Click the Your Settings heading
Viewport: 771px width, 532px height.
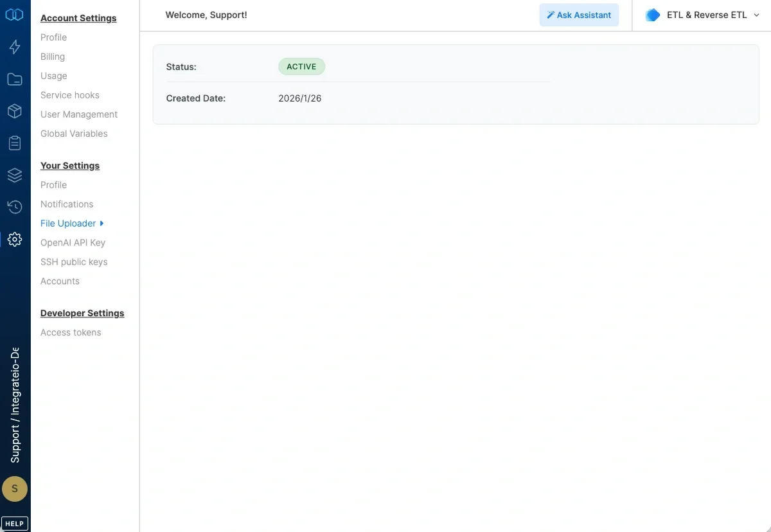70,166
